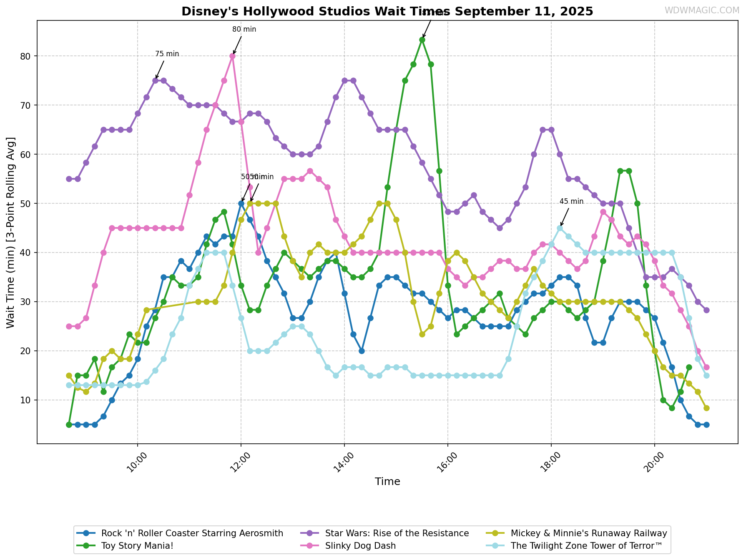Click The Twilight Zone Tower of Terror legend label
Screen dimensions: 746x560
pyautogui.click(x=586, y=545)
